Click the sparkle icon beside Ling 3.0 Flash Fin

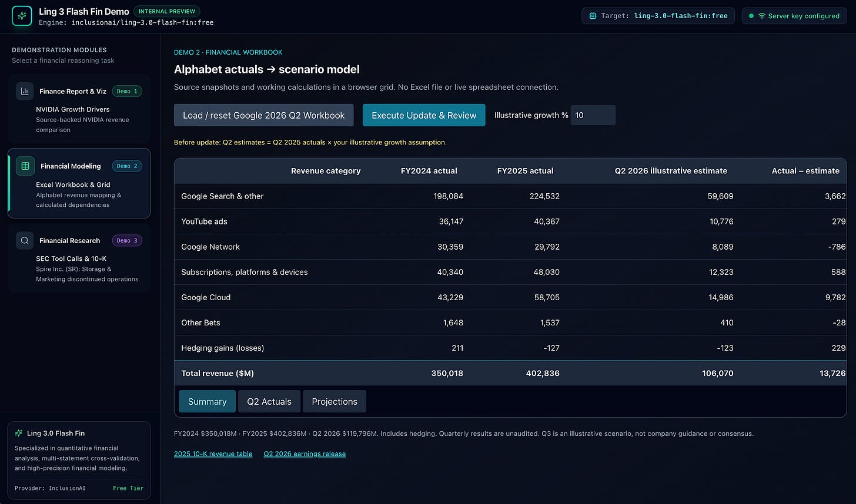tap(19, 433)
